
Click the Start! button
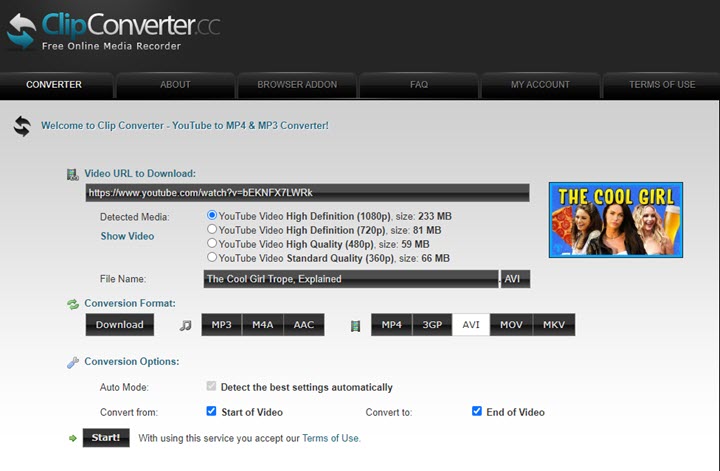(x=106, y=438)
